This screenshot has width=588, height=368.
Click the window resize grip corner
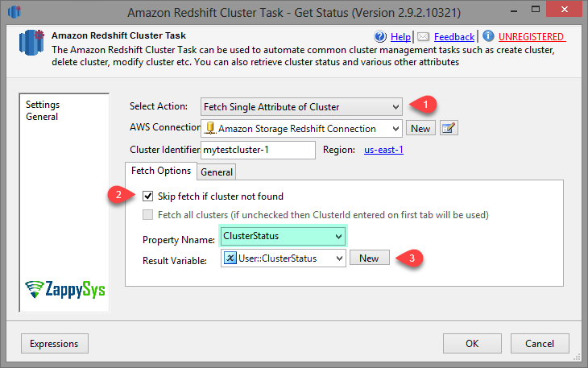(577, 358)
